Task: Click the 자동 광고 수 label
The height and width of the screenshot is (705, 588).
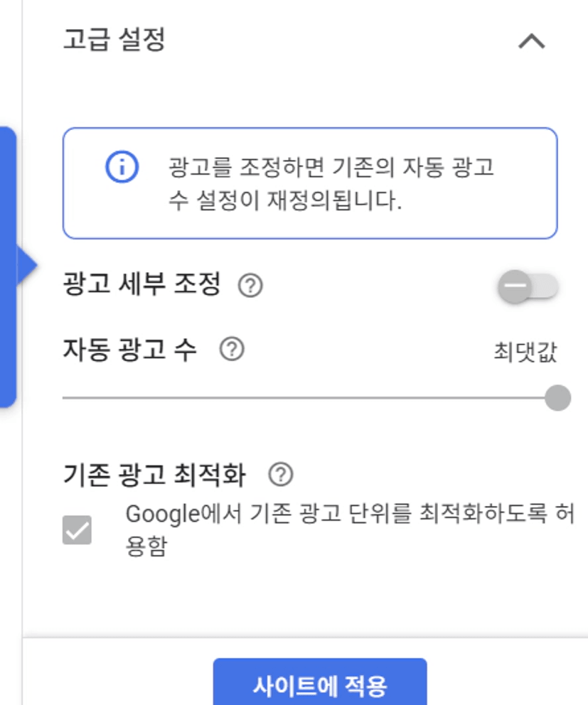Action: [x=130, y=350]
